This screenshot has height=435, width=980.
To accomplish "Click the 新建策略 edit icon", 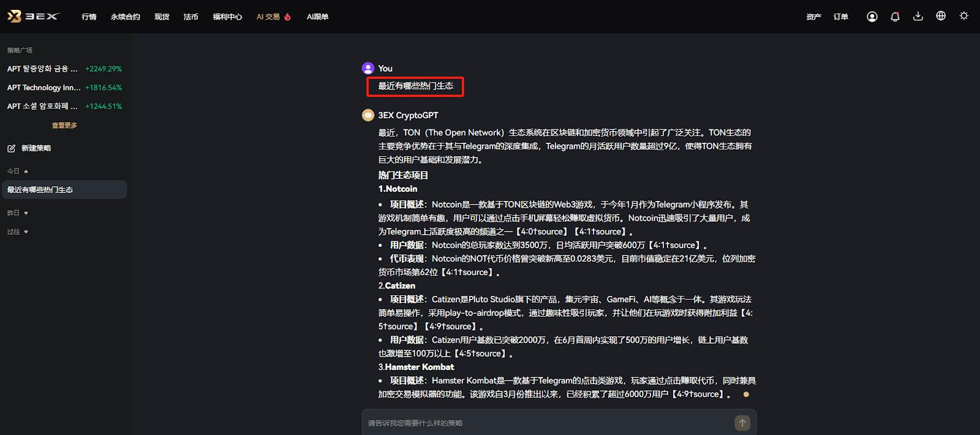I will pos(11,148).
